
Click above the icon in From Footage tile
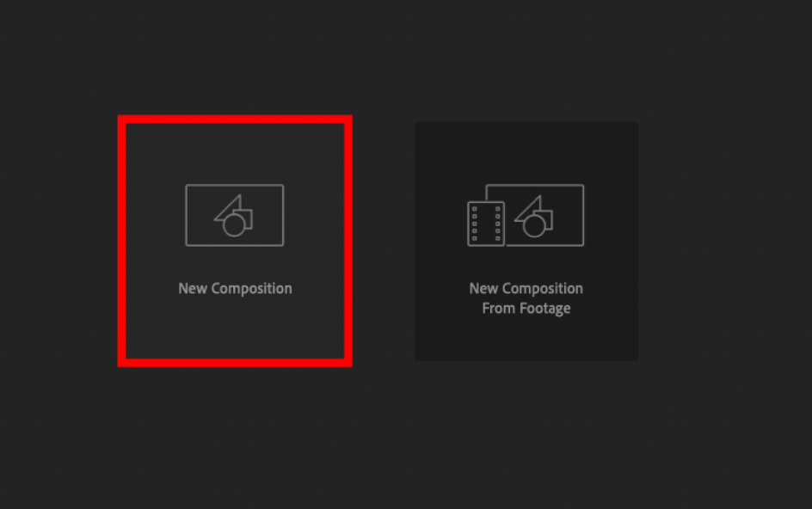526,152
